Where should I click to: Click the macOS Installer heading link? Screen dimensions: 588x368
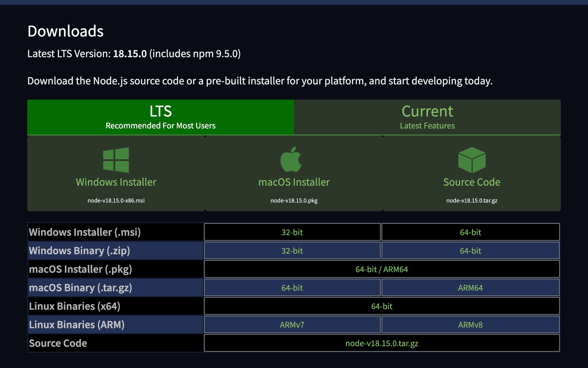click(294, 182)
